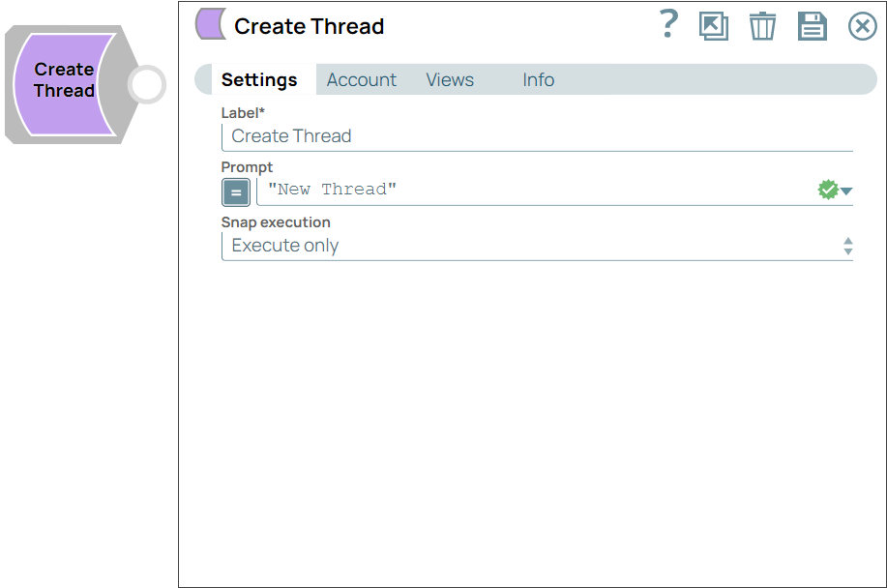This screenshot has width=887, height=588.
Task: Open the Snap help using the question mark icon
Action: 668,26
